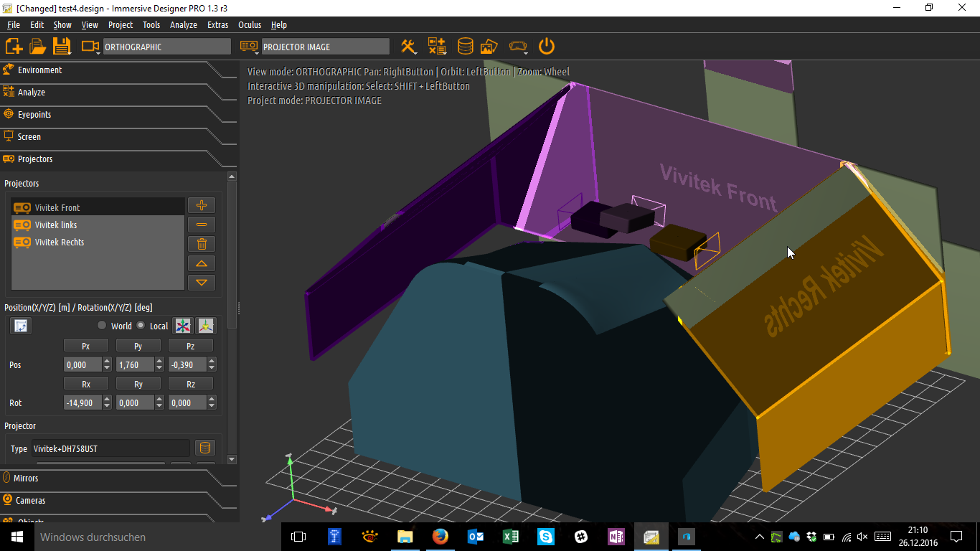Open the Edit menu
The height and width of the screenshot is (551, 980).
point(37,24)
